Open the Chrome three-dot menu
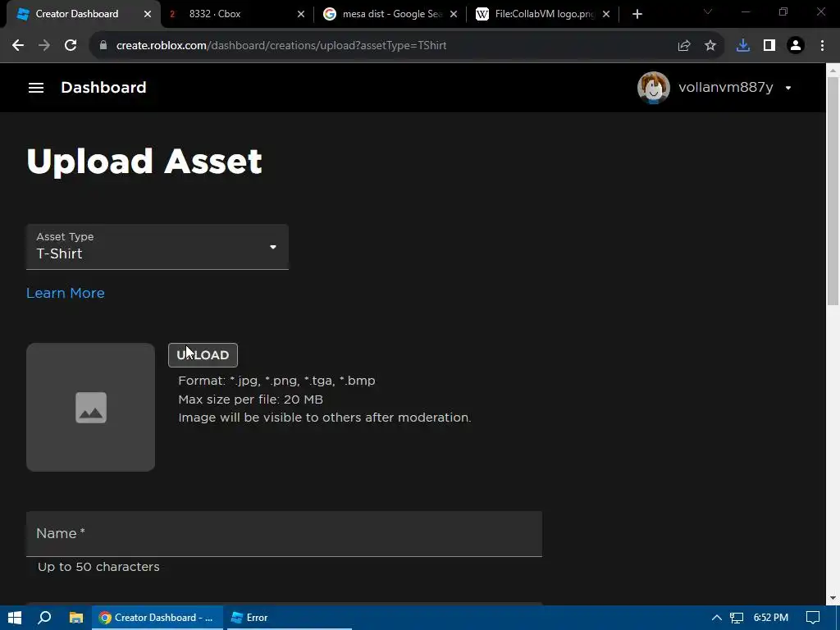 [x=822, y=46]
